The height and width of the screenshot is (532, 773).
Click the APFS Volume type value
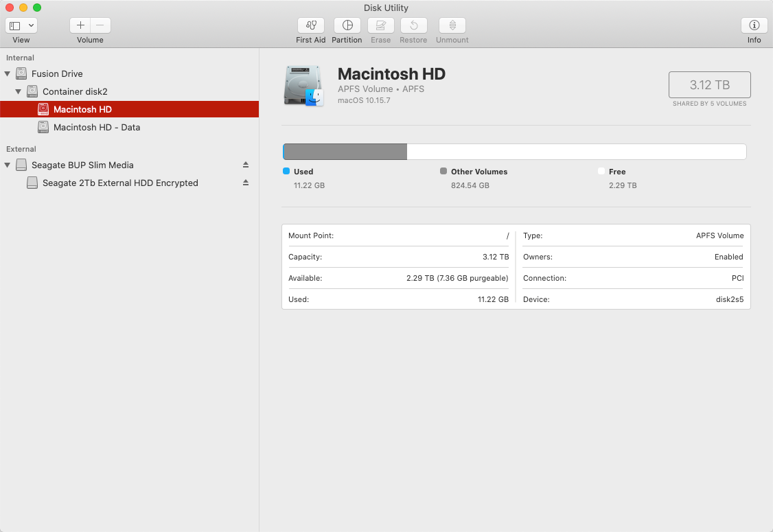point(719,235)
